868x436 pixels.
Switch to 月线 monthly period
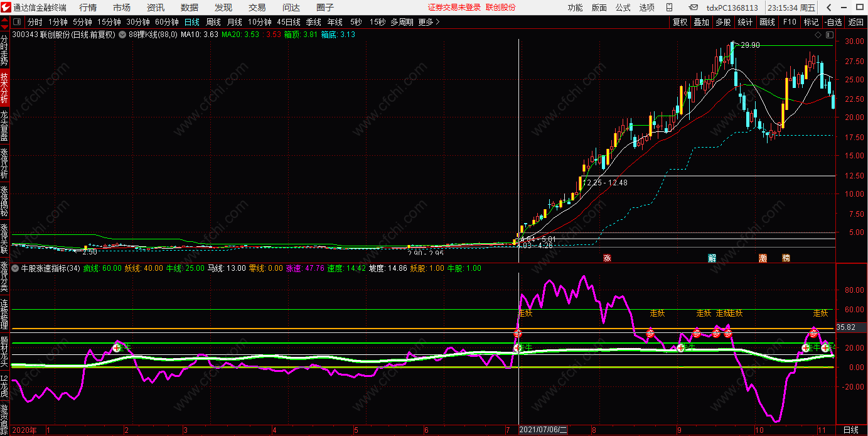tap(235, 22)
